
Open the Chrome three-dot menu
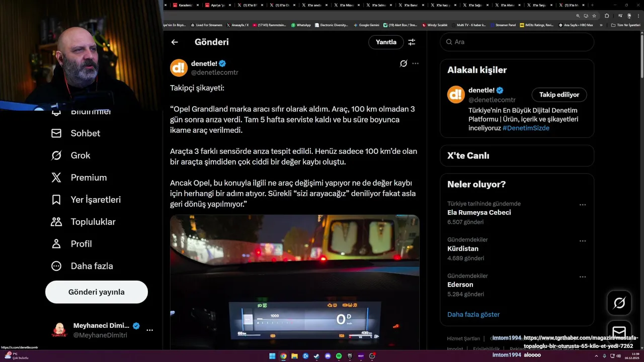click(x=638, y=16)
